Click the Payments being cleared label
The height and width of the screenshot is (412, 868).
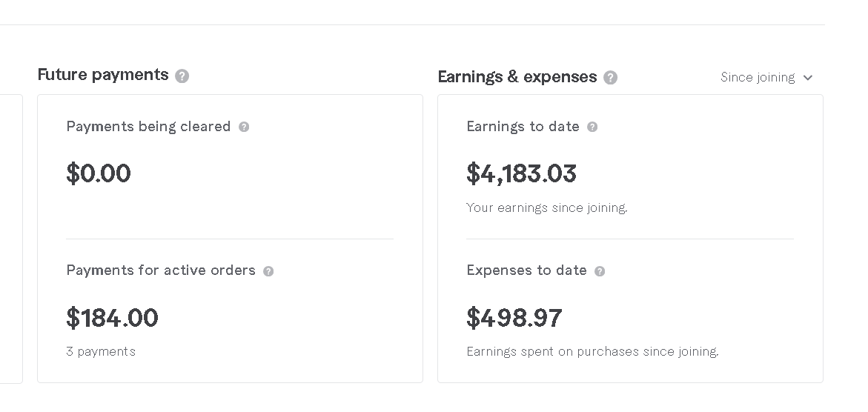coord(148,127)
